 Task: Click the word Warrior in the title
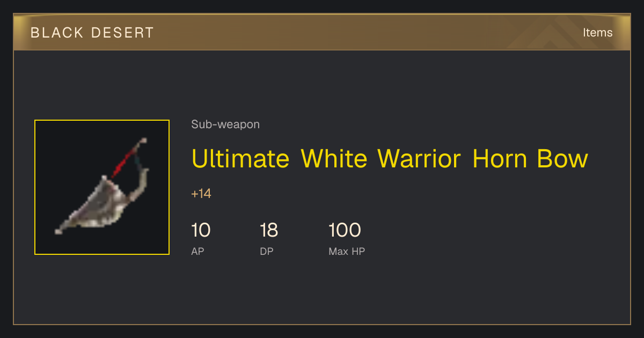coord(419,159)
